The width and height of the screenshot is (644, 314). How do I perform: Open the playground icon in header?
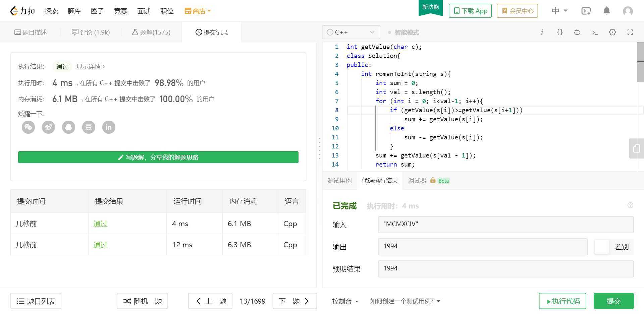pyautogui.click(x=586, y=11)
